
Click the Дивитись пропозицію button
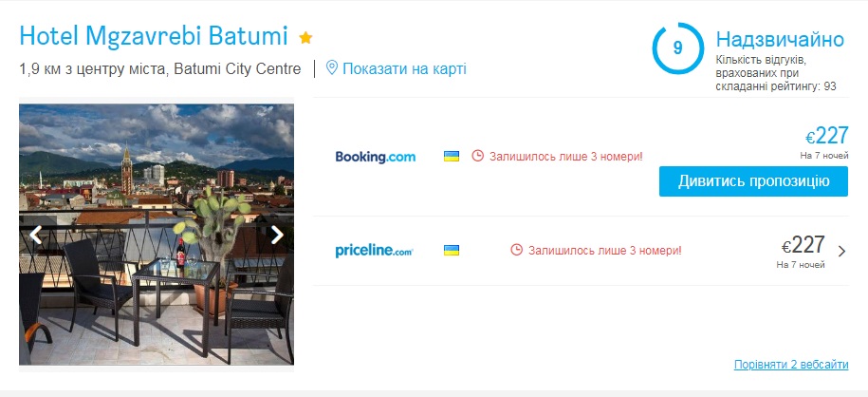(753, 180)
